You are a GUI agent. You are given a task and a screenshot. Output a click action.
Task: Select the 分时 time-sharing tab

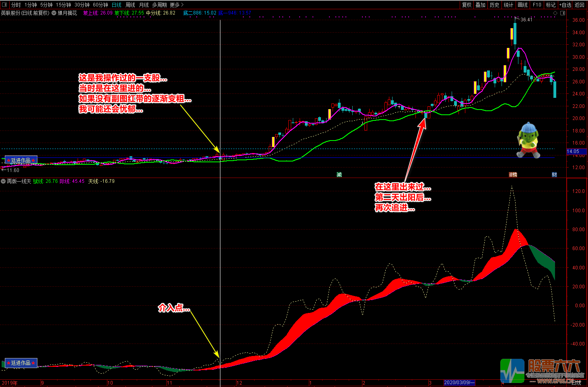16,5
